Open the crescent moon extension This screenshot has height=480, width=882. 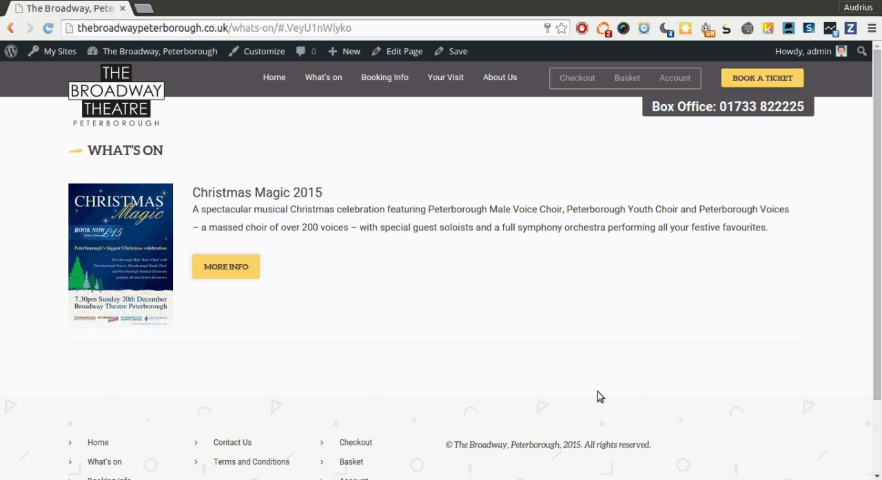pos(665,29)
